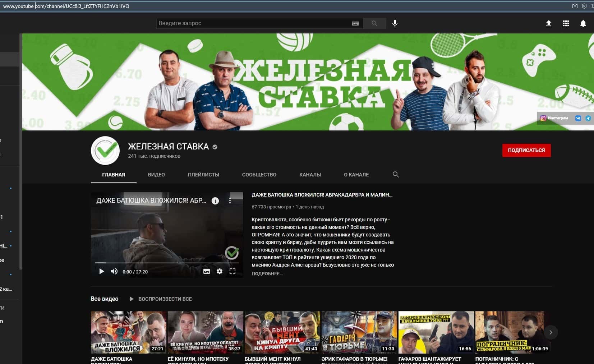
Task: Click the microphone voice search icon
Action: (x=395, y=23)
